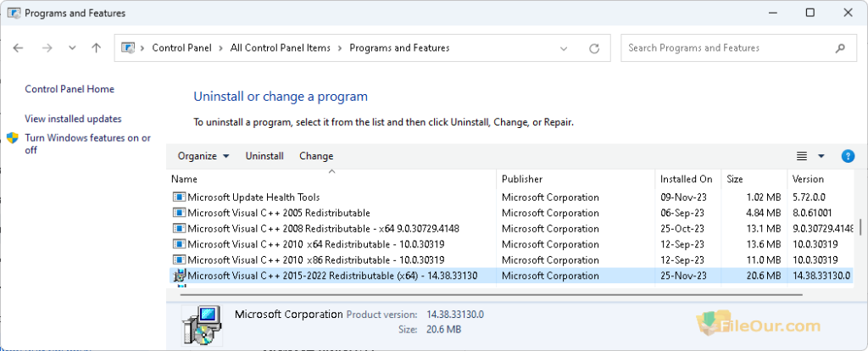The height and width of the screenshot is (351, 868).
Task: Select Visual C++ 2005 Redistributable row
Action: [x=512, y=213]
